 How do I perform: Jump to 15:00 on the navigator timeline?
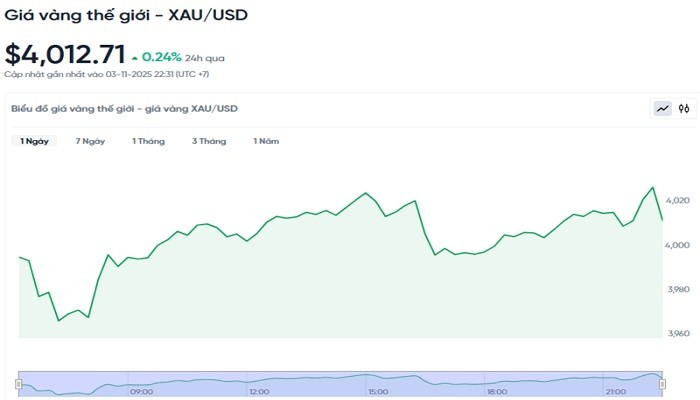coord(378,392)
